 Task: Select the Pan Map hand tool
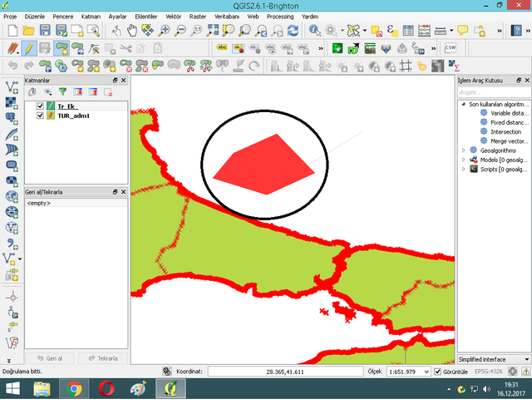point(132,31)
